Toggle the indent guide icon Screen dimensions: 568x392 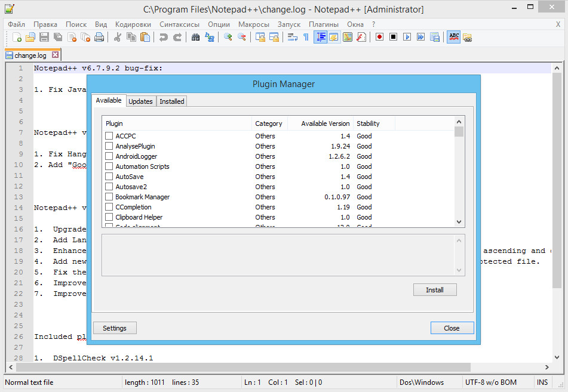(x=320, y=37)
